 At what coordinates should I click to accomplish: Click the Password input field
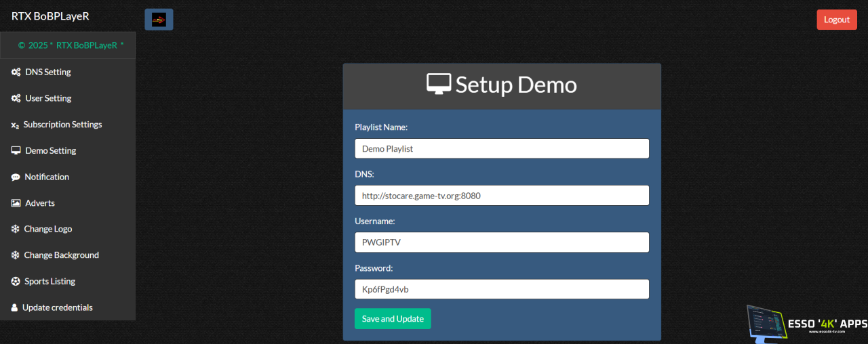coord(502,289)
